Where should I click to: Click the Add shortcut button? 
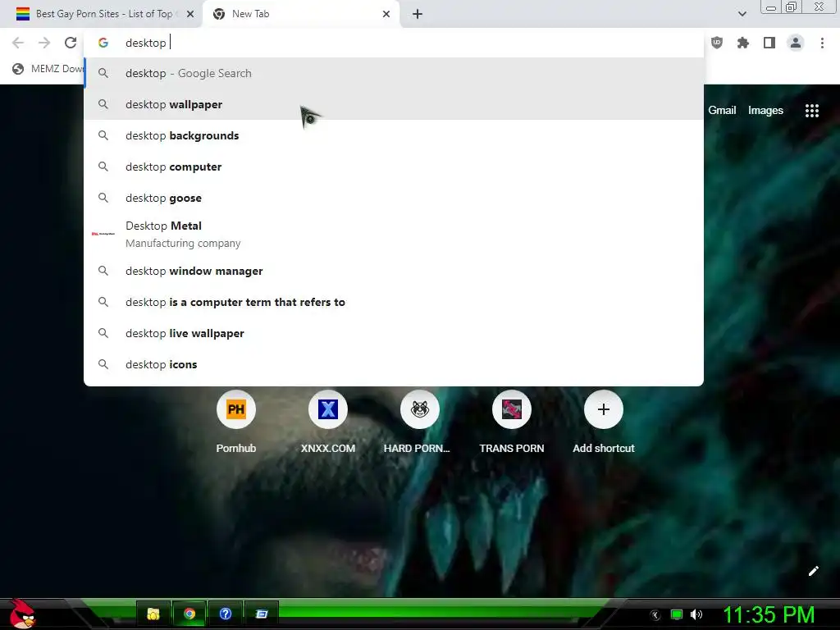pyautogui.click(x=604, y=410)
